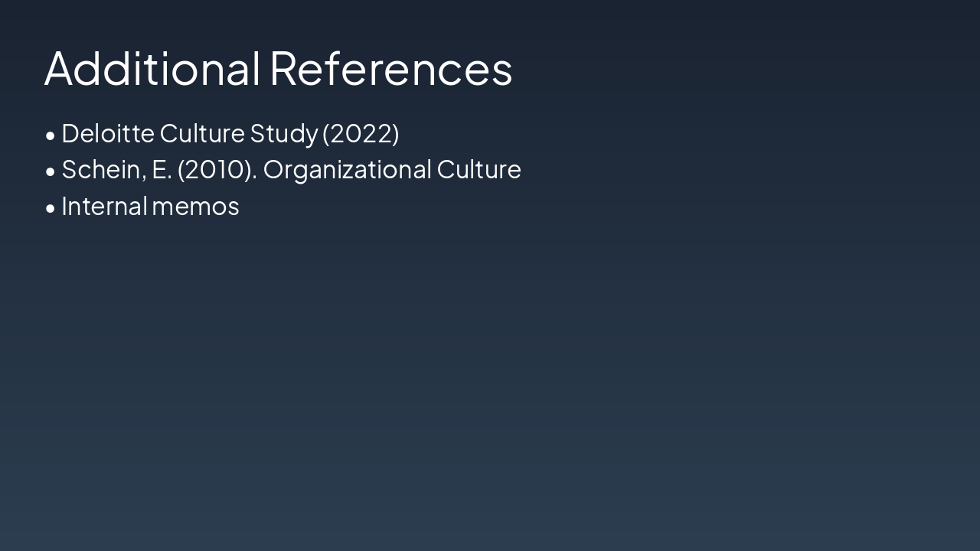Click the word "Culture" in the Schein bullet
Image resolution: width=980 pixels, height=551 pixels.
tap(479, 170)
